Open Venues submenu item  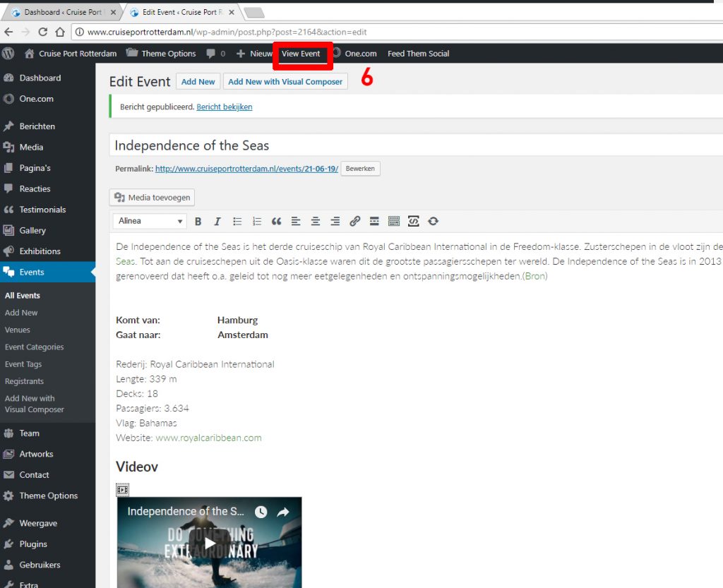[x=18, y=330]
